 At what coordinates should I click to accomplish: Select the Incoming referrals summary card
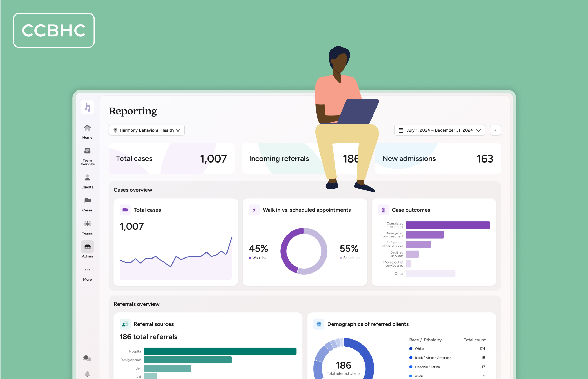point(305,159)
